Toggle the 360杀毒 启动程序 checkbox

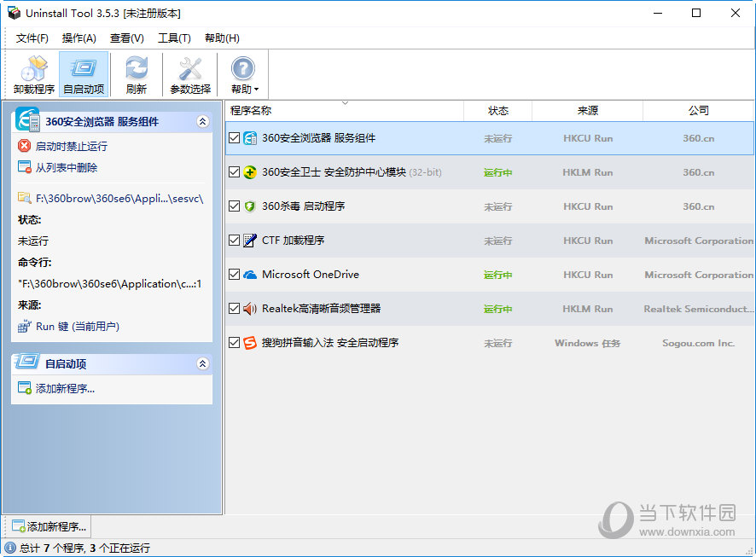(235, 206)
